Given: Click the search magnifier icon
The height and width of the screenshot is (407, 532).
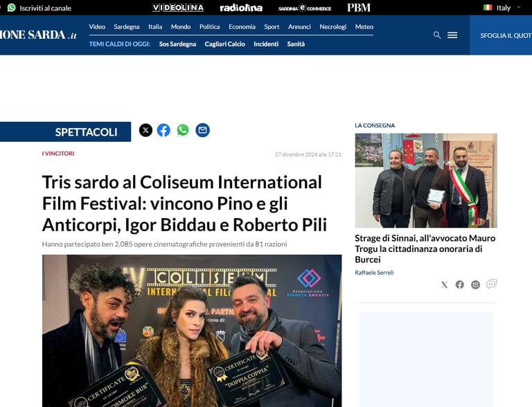Looking at the screenshot, I should pyautogui.click(x=437, y=35).
